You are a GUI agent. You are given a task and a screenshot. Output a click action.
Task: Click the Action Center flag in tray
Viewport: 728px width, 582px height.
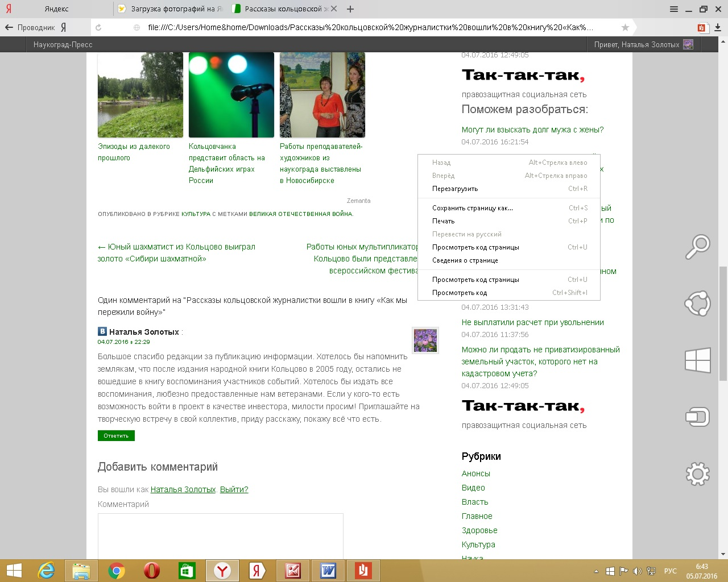[623, 571]
